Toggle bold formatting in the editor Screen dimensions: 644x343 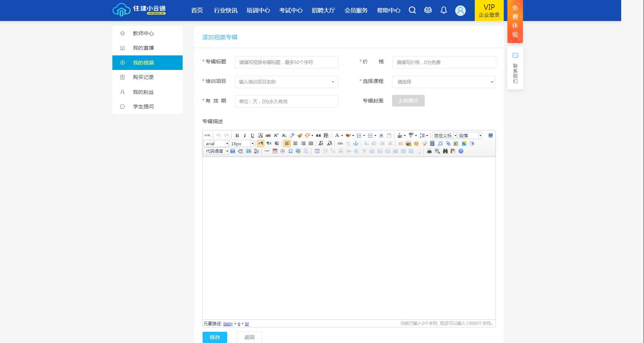(x=236, y=135)
